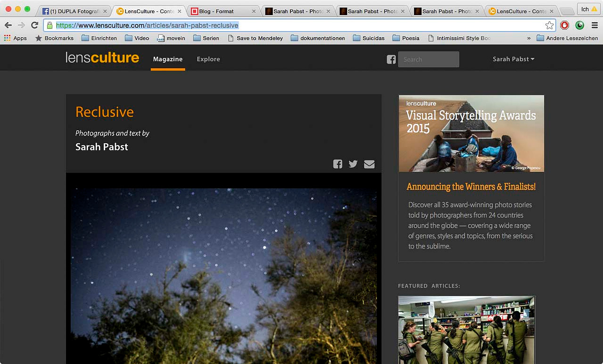
Task: Bookmark this page with the star icon
Action: click(x=549, y=25)
